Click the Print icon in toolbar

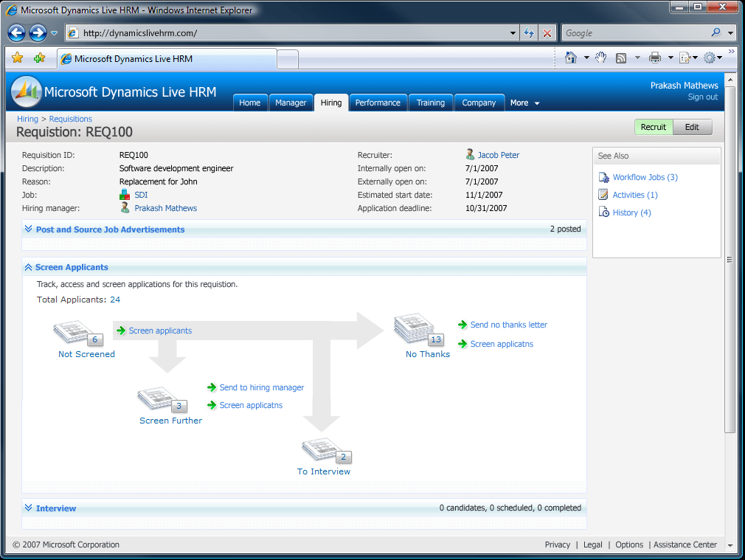click(655, 58)
